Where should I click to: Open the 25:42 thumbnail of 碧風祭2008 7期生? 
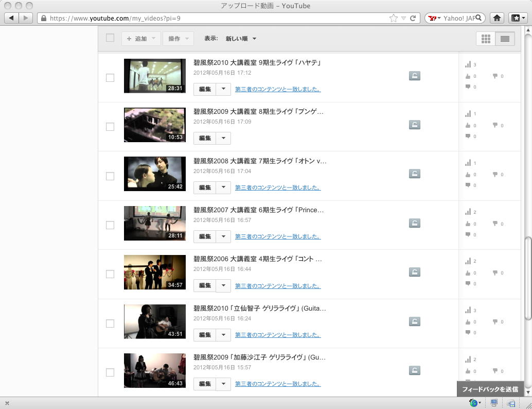click(155, 174)
